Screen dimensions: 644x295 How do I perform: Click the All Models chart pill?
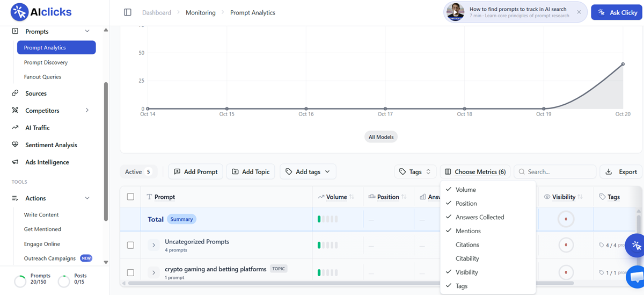381,137
